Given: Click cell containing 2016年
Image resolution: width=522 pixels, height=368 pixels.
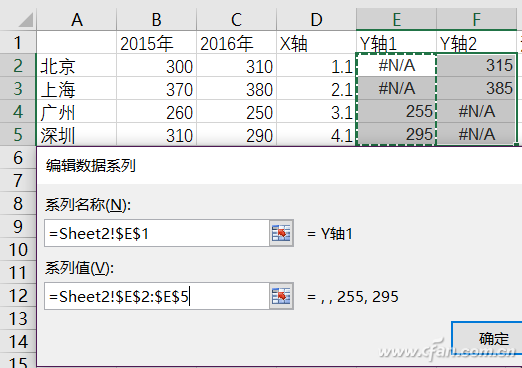Looking at the screenshot, I should tap(237, 42).
